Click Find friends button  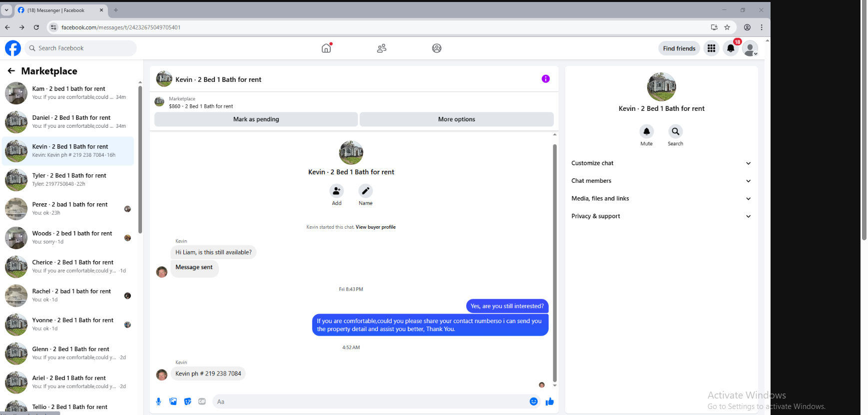click(679, 48)
